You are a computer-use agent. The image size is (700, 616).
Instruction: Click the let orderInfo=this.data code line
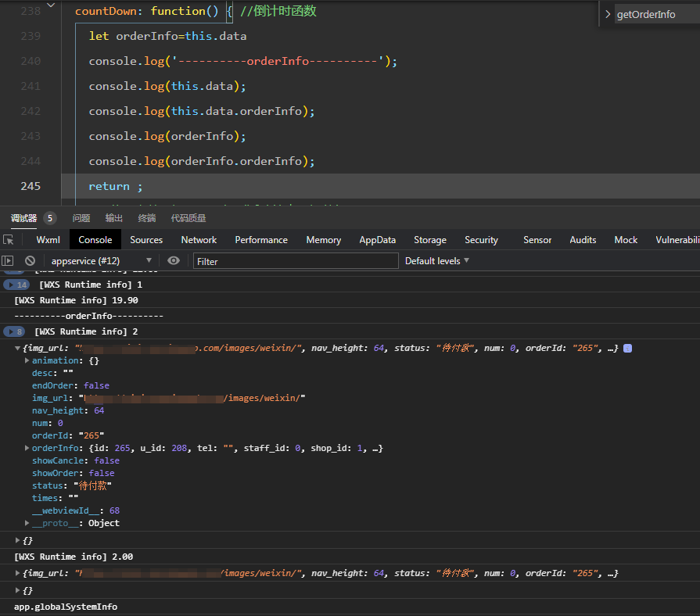point(167,36)
